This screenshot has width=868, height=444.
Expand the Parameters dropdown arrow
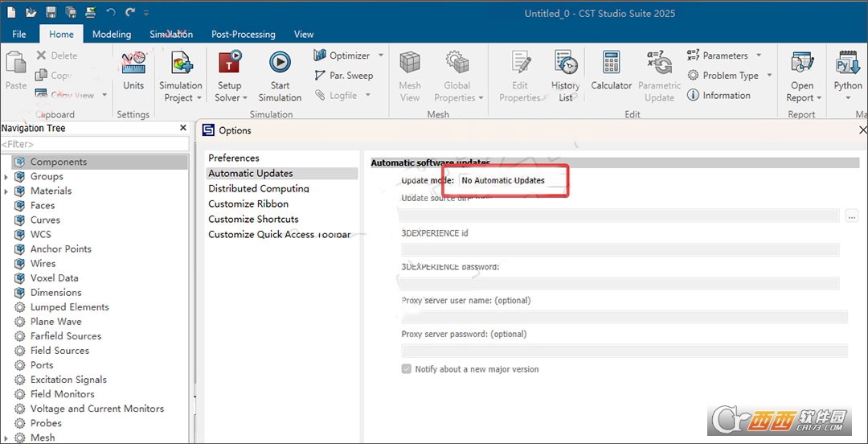point(759,55)
